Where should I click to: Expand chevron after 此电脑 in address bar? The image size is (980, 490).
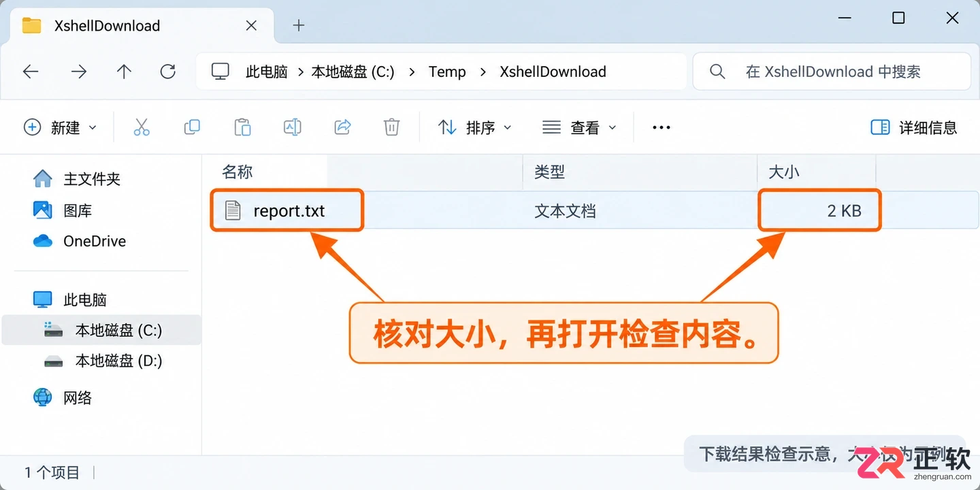(300, 71)
